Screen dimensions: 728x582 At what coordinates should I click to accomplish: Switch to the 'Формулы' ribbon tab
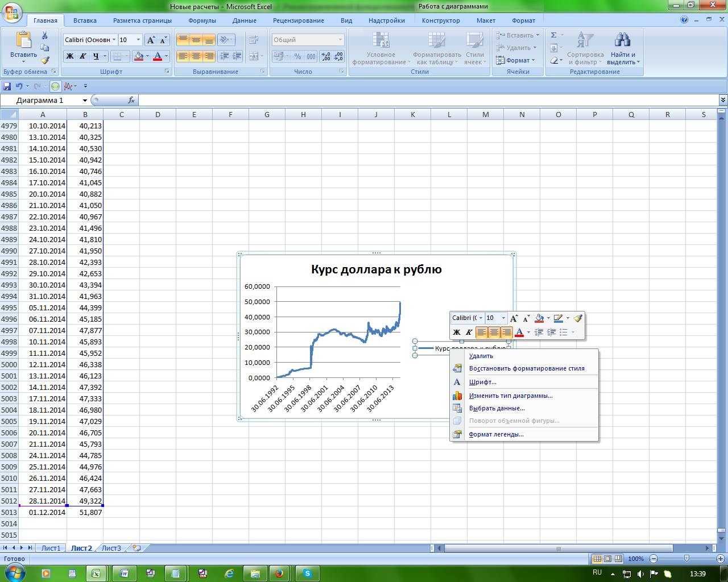(x=202, y=20)
